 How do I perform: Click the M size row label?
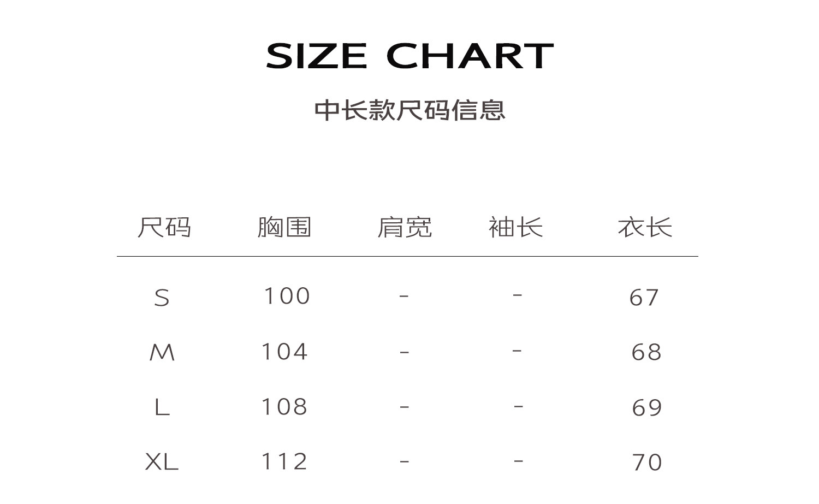tap(162, 353)
